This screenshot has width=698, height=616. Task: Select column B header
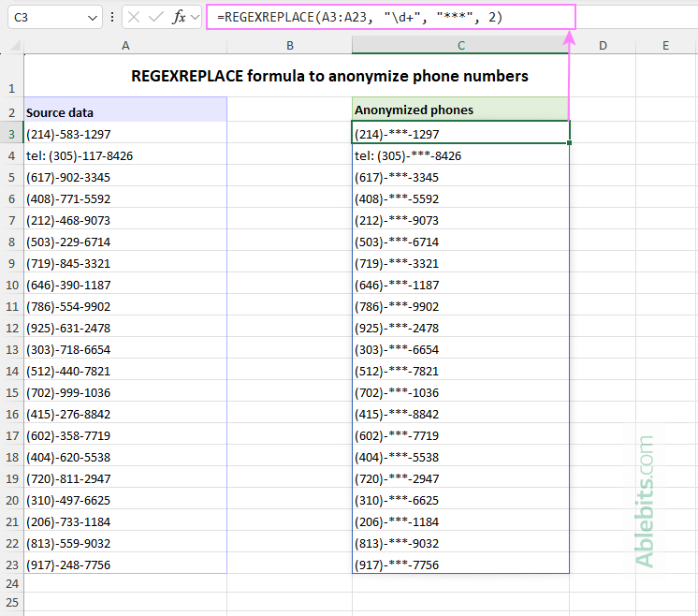tap(289, 46)
